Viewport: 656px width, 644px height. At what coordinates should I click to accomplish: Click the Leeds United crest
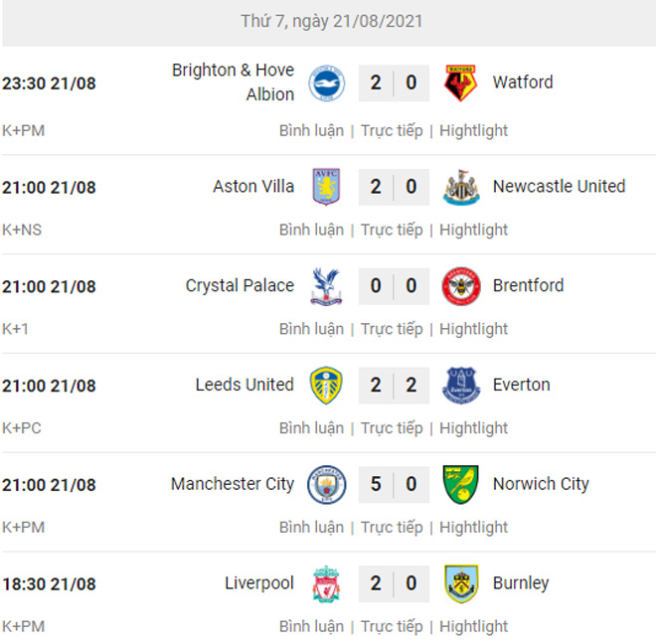pyautogui.click(x=326, y=386)
